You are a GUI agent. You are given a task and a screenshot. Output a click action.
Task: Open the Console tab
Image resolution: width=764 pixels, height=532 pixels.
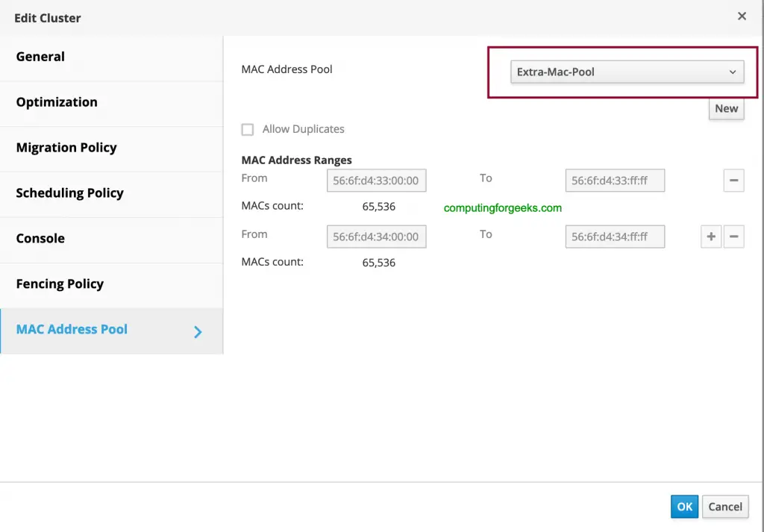(112, 240)
